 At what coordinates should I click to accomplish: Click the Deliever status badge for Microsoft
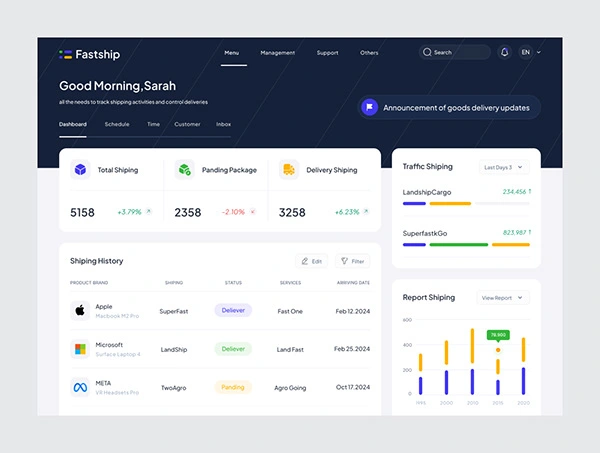233,349
